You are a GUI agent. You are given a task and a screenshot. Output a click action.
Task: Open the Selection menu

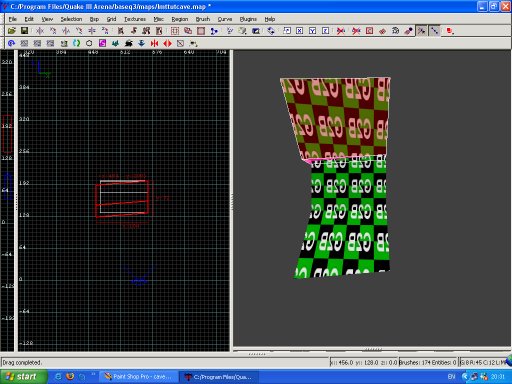point(71,19)
